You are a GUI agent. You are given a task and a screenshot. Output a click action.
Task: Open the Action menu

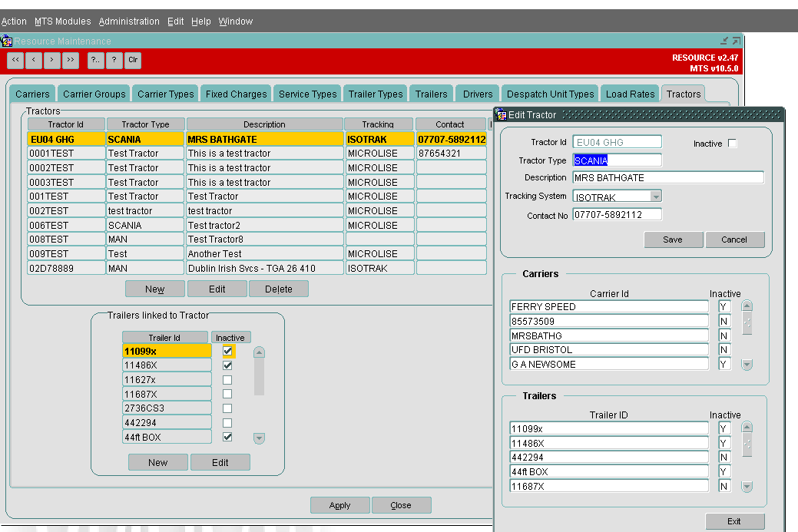tap(14, 21)
